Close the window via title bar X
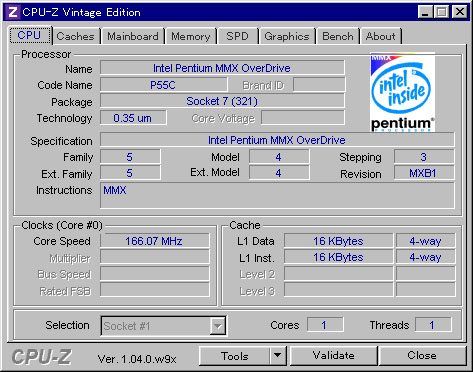Screen dimensions: 473x372 pyautogui.click(x=459, y=12)
